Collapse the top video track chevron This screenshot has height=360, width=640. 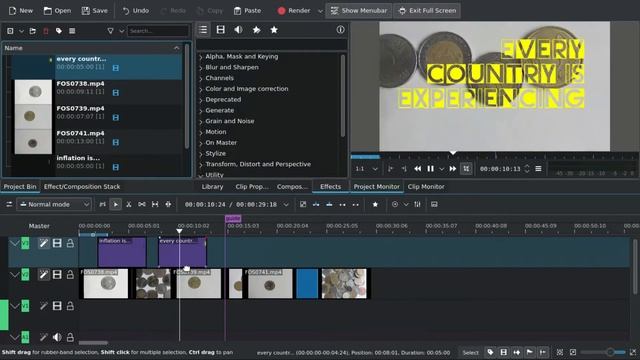(x=14, y=243)
